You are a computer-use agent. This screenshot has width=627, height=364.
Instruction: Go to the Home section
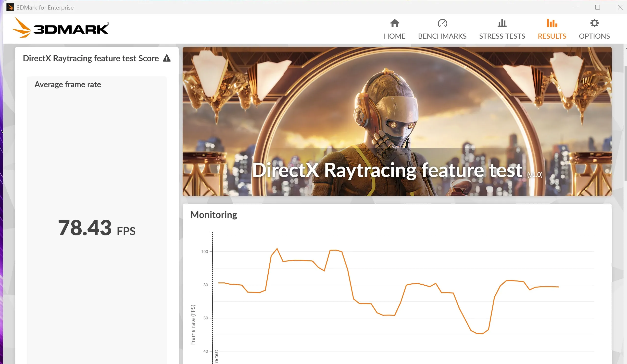coord(394,29)
